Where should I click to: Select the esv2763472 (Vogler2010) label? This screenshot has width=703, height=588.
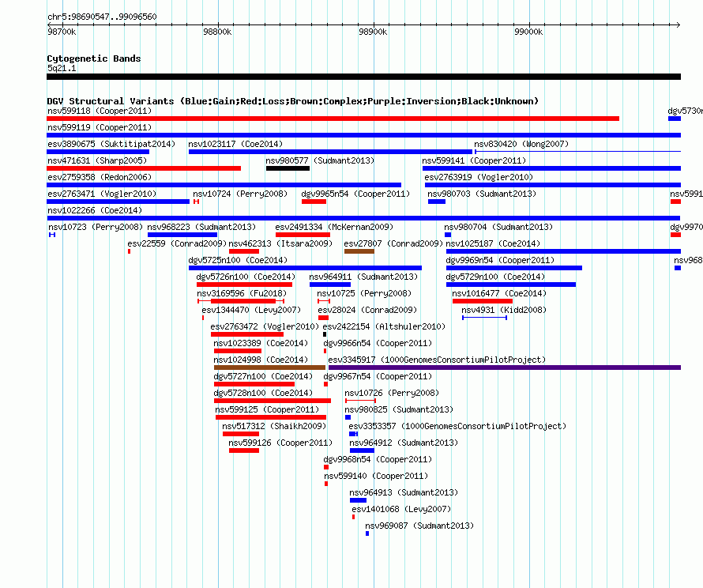pyautogui.click(x=265, y=326)
